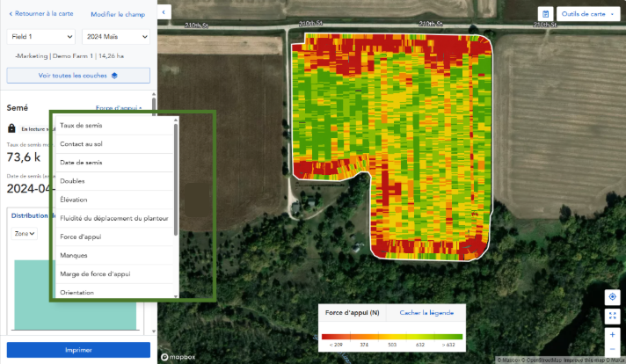Select Taux de semis option
The width and height of the screenshot is (626, 364).
114,126
